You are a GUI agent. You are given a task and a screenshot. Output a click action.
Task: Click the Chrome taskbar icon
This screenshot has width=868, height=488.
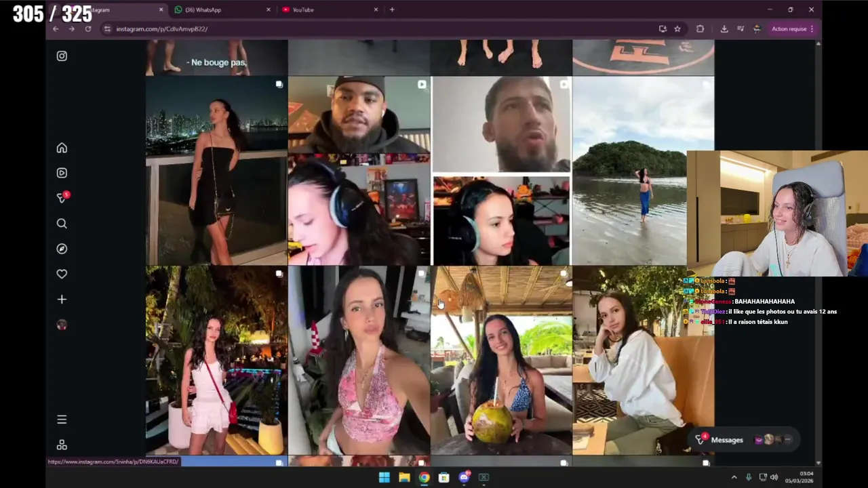pyautogui.click(x=424, y=477)
